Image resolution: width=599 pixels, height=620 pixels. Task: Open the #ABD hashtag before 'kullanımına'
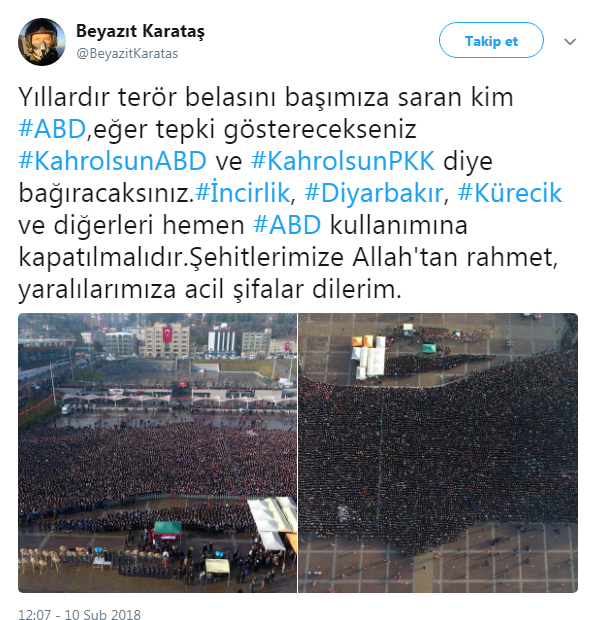(287, 225)
